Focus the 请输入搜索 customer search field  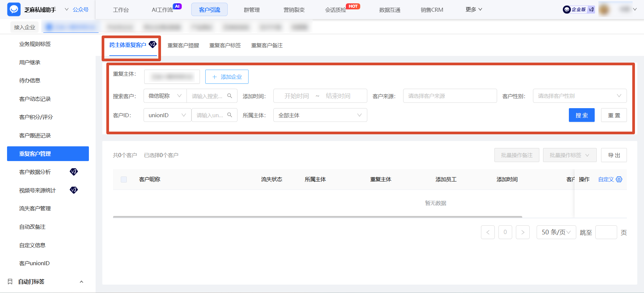click(x=207, y=96)
